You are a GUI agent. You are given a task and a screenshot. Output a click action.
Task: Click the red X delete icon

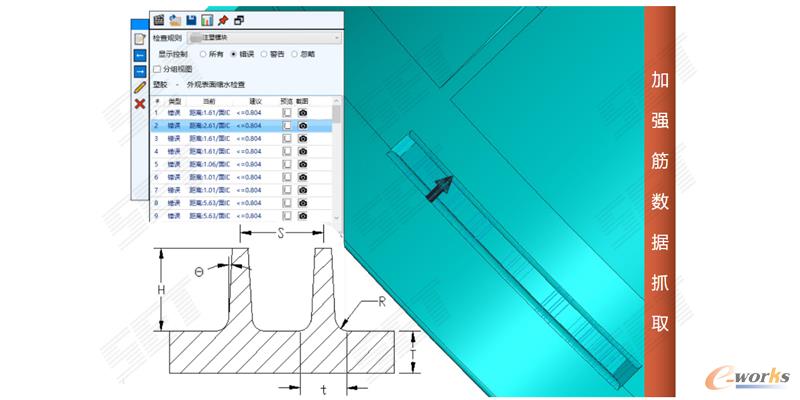140,104
